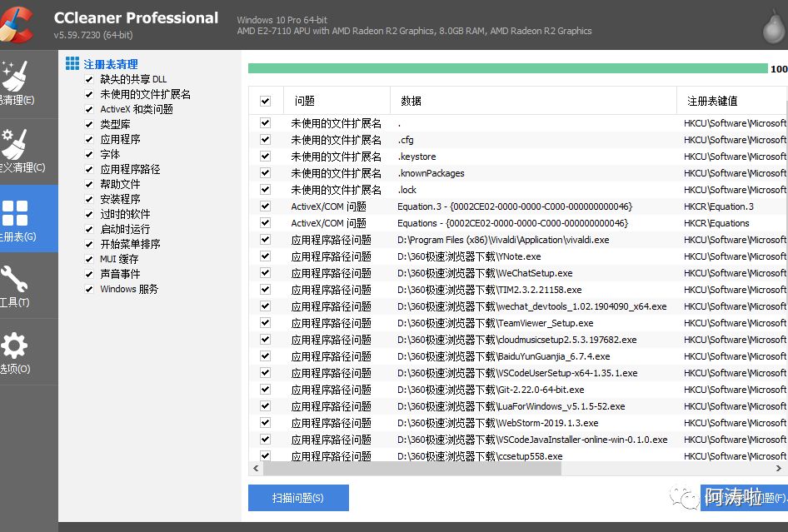The height and width of the screenshot is (532, 788).
Task: Toggle the 安装程序 checkbox
Action: tap(89, 200)
